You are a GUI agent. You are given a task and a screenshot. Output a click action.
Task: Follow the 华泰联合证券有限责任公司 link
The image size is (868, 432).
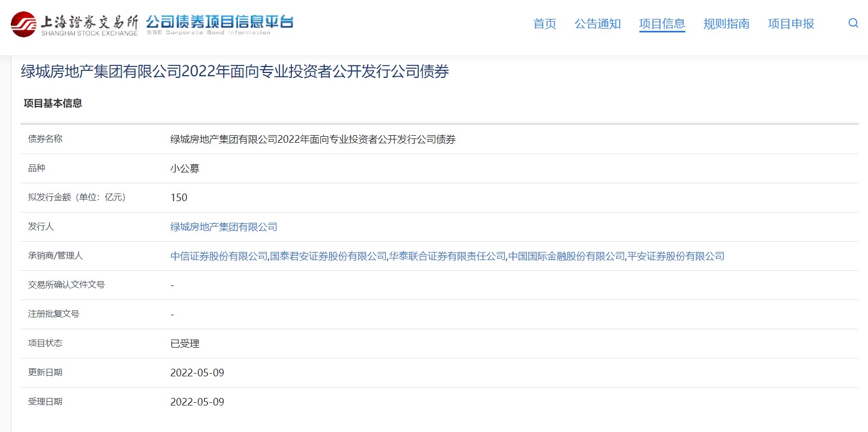[x=448, y=256]
